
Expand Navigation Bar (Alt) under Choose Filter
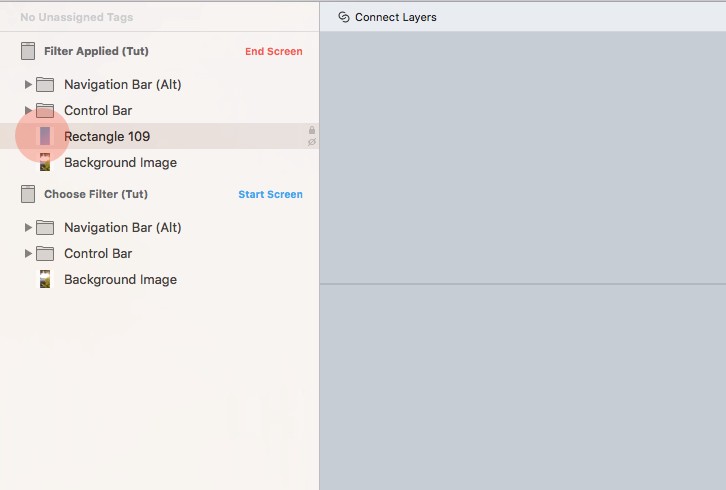tap(28, 228)
